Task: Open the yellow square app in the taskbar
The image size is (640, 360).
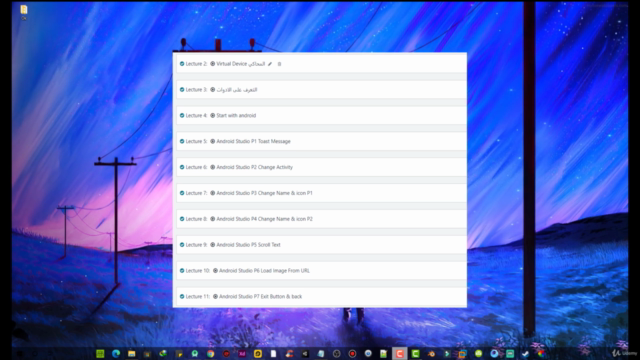Action: (x=258, y=353)
